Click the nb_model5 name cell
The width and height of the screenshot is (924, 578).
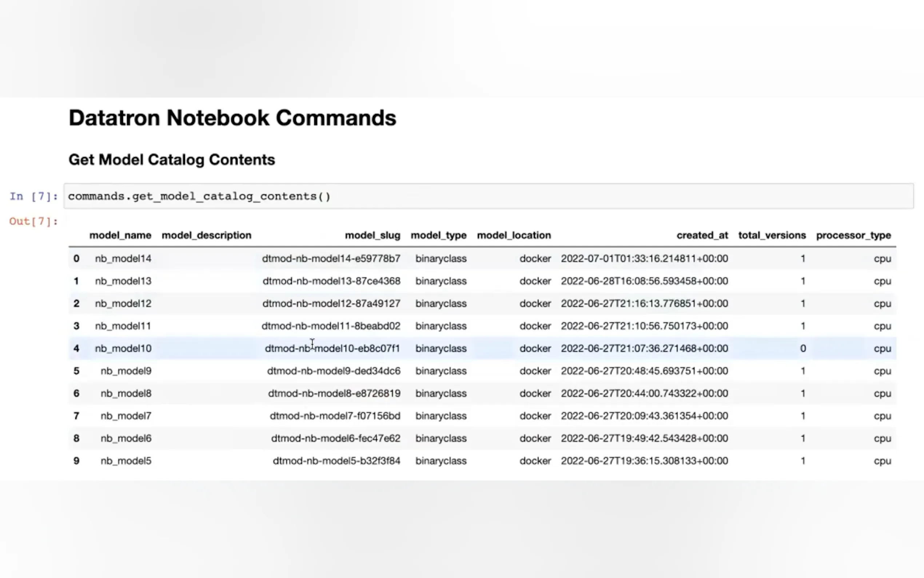coord(126,461)
